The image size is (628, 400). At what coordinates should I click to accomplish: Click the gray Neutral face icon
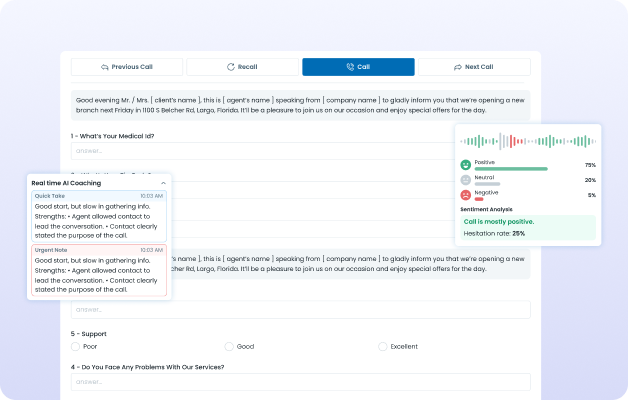tap(465, 180)
